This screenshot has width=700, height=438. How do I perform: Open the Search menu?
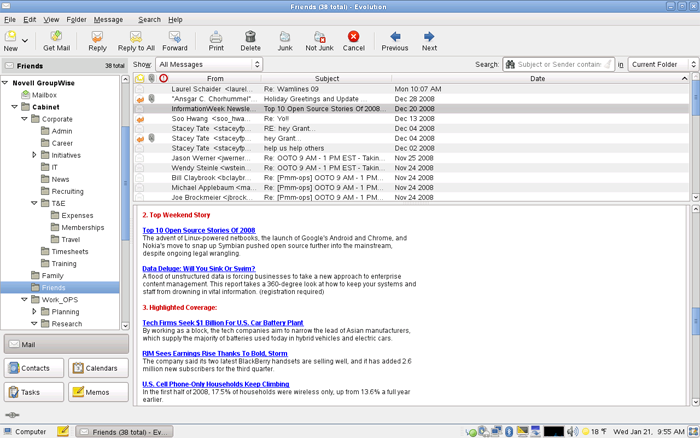click(x=149, y=20)
